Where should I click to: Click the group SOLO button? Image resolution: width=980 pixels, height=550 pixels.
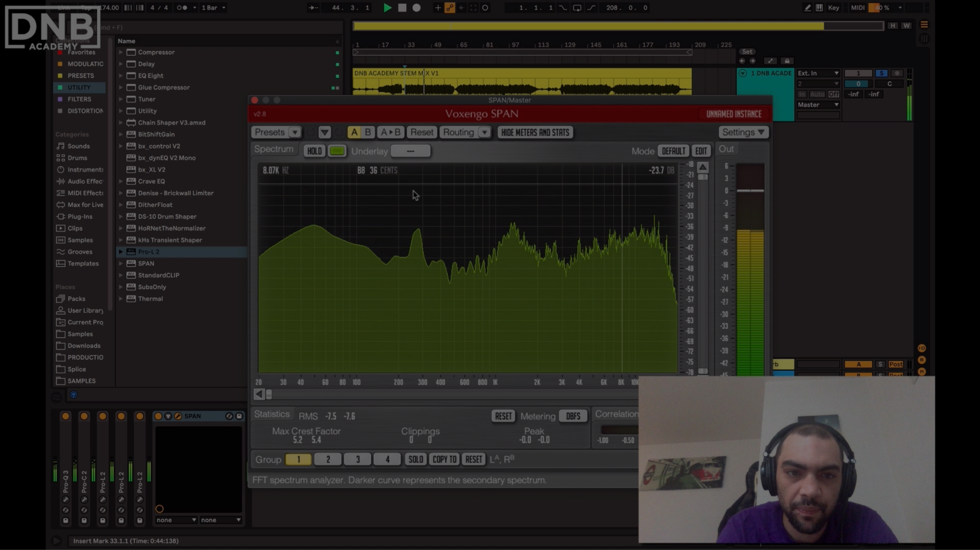(415, 460)
